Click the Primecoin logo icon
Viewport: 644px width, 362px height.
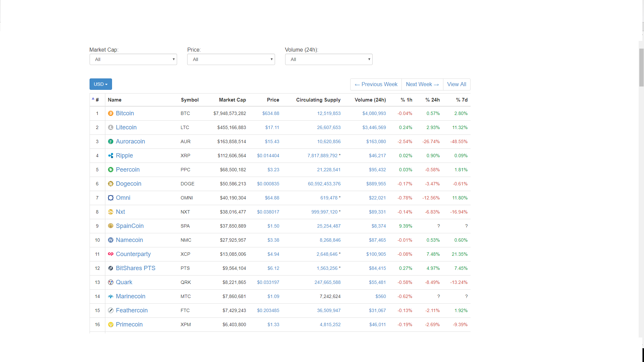pos(111,325)
